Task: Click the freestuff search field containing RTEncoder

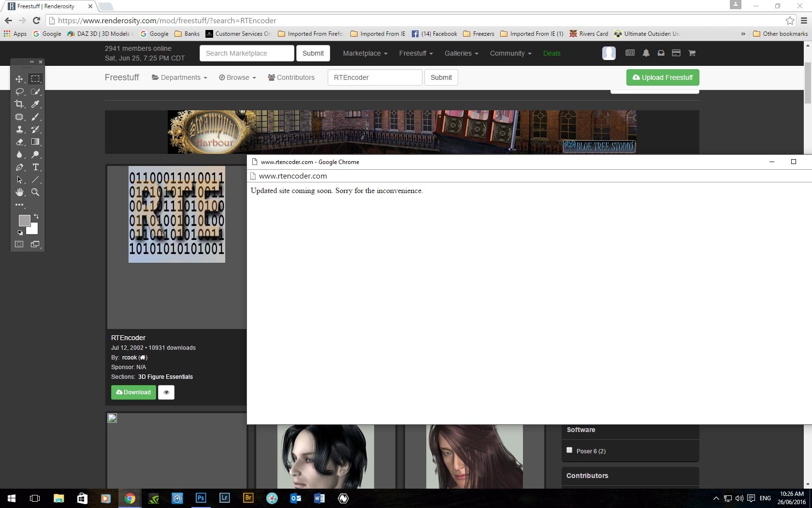Action: point(375,77)
